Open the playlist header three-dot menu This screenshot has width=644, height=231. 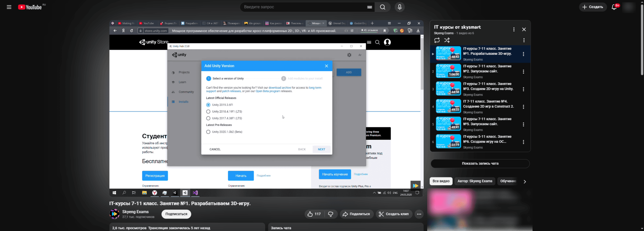tap(514, 30)
